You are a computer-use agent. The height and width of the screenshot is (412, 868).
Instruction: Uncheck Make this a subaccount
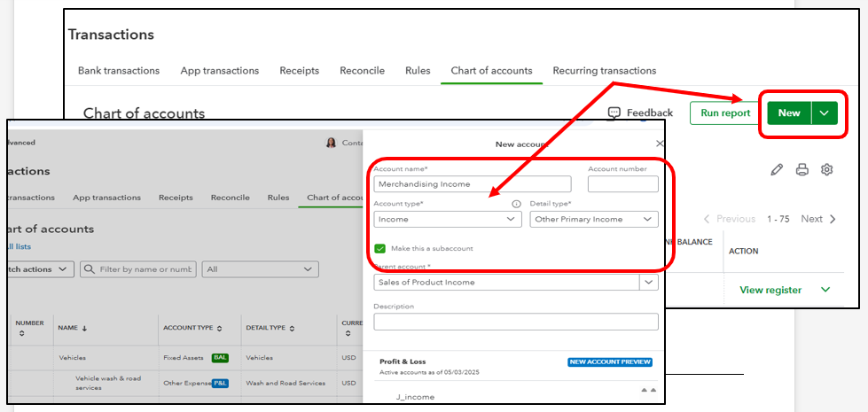click(379, 248)
